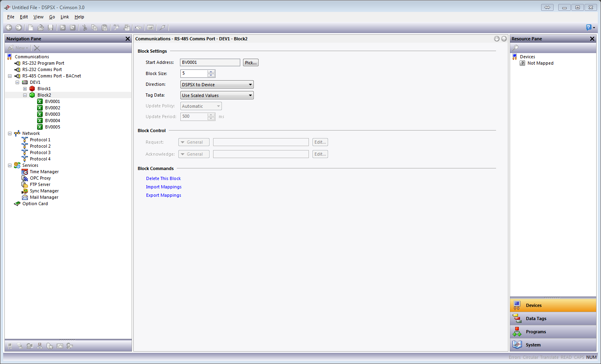Select Data Tags in Resource Pane
601x364 pixels.
tap(553, 318)
